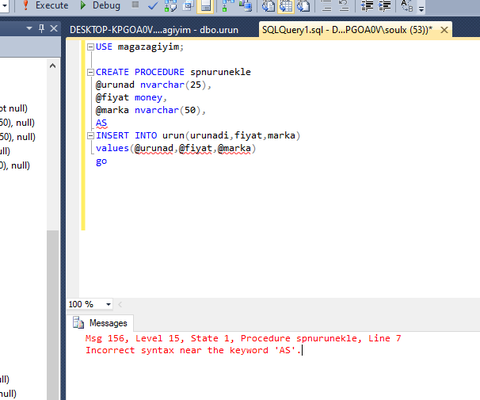480x400 pixels.
Task: Click the underlined 'AS' keyword
Action: [101, 123]
